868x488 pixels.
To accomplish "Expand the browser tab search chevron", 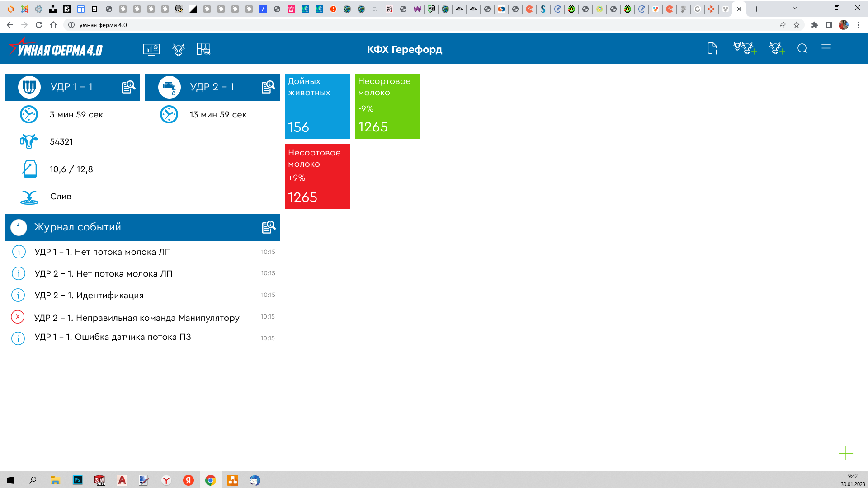I will [795, 8].
